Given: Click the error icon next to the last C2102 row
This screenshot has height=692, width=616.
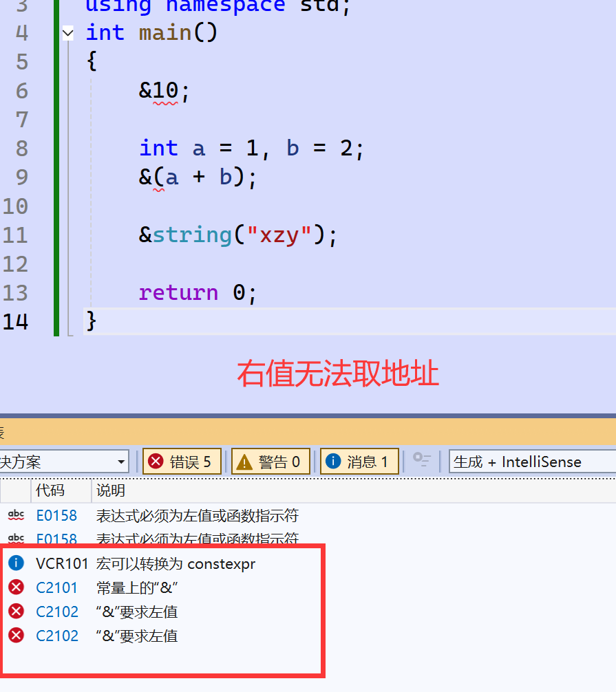Looking at the screenshot, I should [x=16, y=636].
